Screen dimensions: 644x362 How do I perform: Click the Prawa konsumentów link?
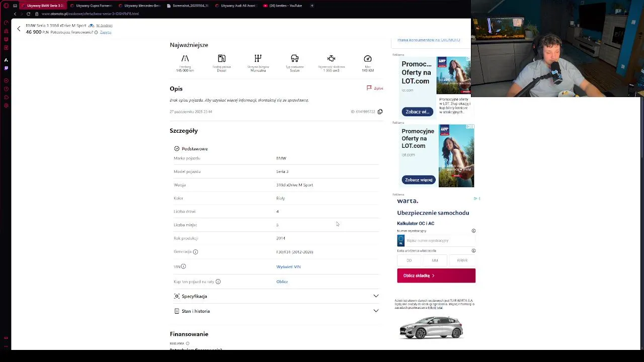coord(429,40)
